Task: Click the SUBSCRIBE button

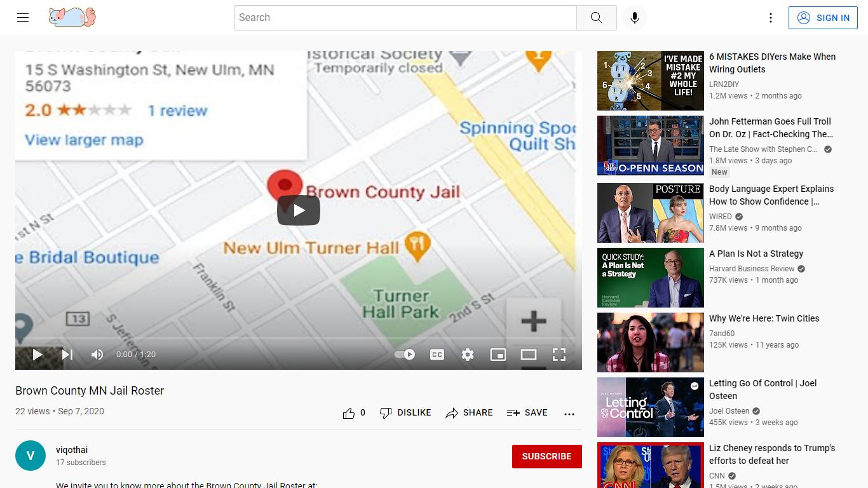Action: coord(547,456)
